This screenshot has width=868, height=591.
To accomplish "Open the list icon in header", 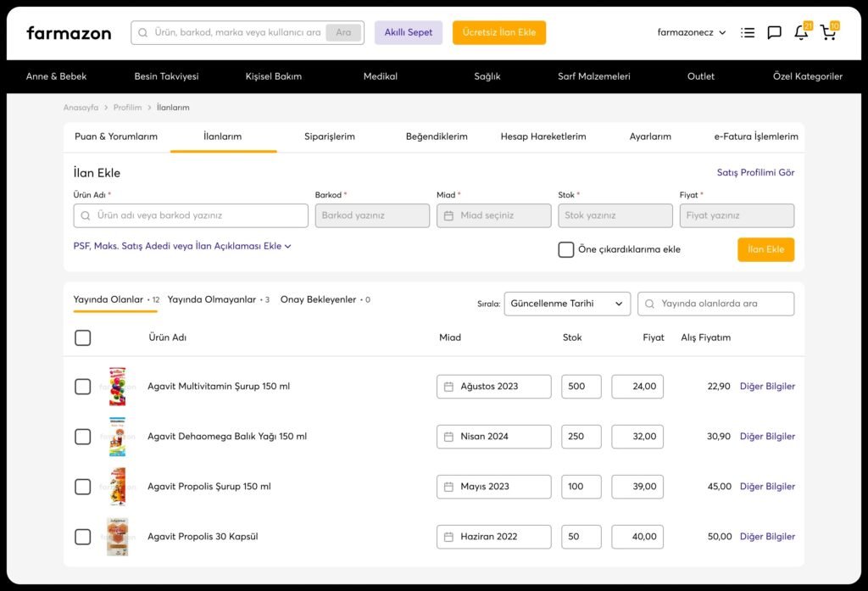I will click(x=747, y=33).
